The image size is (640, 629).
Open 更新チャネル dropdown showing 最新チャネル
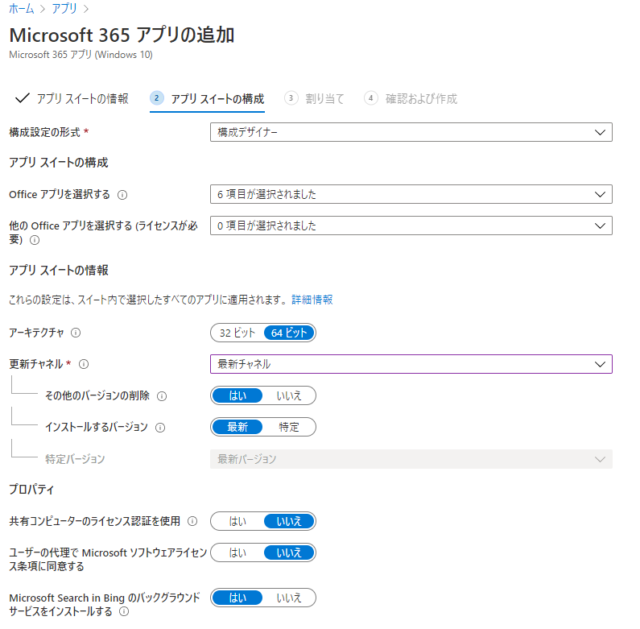[x=411, y=364]
